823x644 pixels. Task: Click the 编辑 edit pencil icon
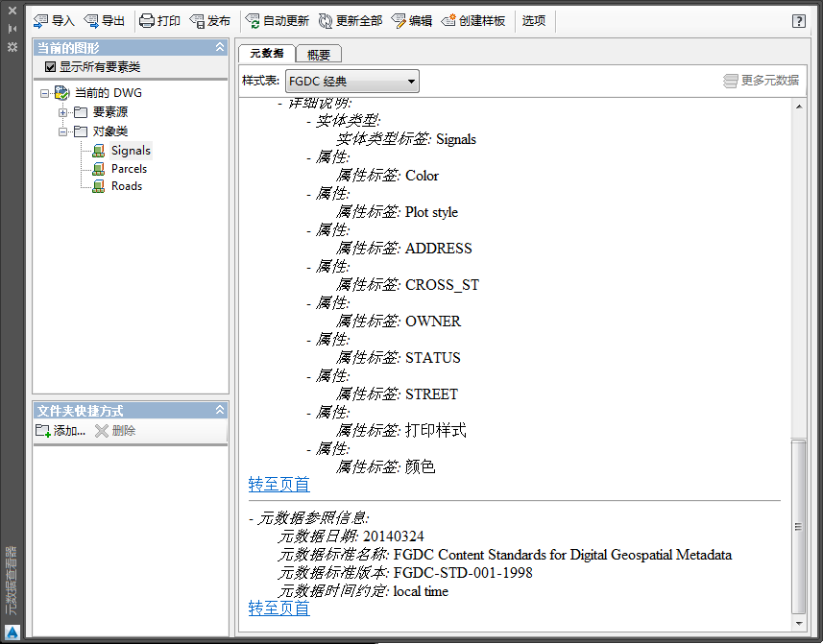point(399,21)
